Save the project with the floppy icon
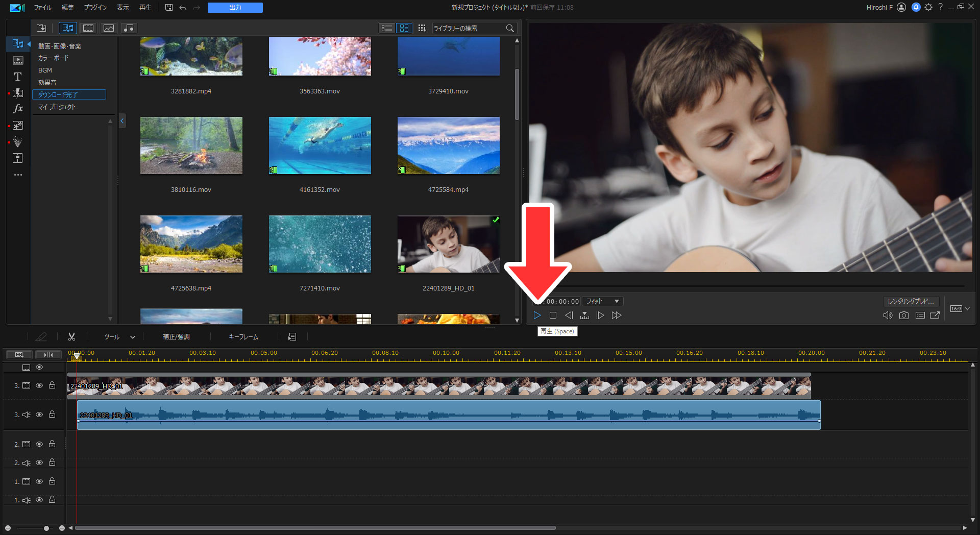 coord(169,8)
